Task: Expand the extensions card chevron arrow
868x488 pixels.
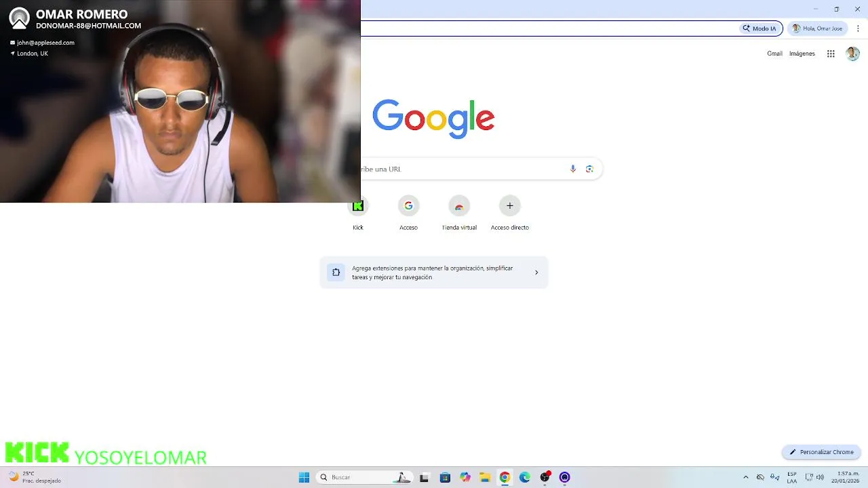Action: click(x=536, y=272)
